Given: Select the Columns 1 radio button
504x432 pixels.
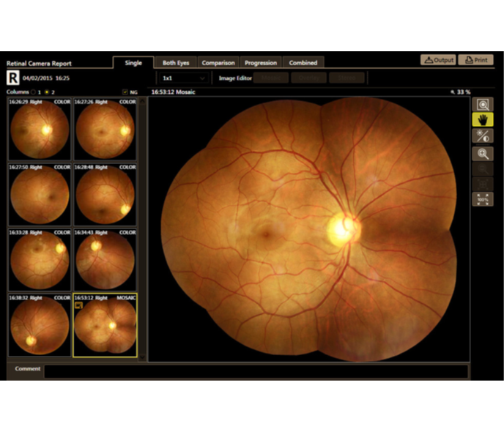Looking at the screenshot, I should pos(33,92).
